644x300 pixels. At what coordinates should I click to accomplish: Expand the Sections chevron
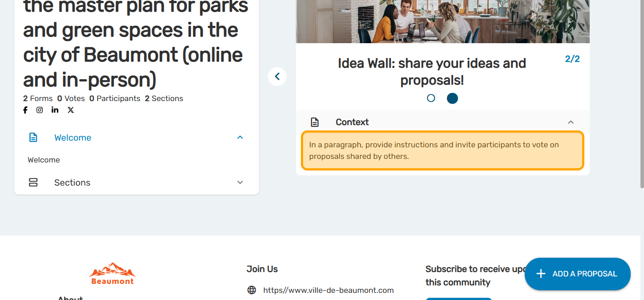click(240, 182)
